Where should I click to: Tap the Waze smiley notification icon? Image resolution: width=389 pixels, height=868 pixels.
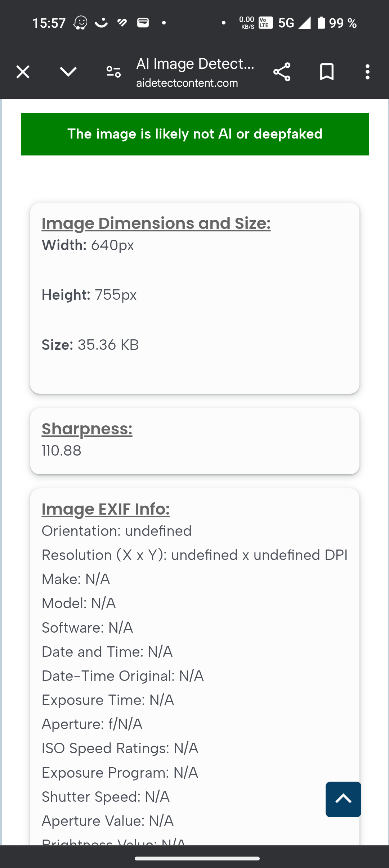pyautogui.click(x=80, y=23)
